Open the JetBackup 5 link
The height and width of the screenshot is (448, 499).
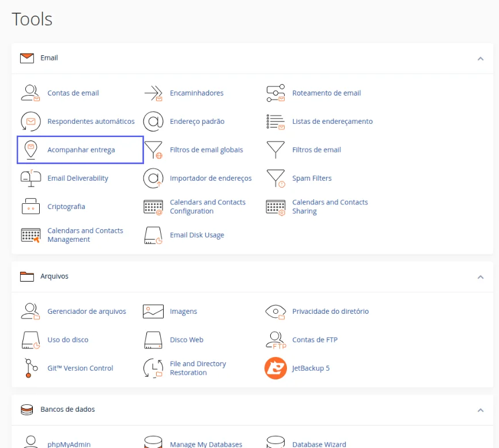pos(311,368)
